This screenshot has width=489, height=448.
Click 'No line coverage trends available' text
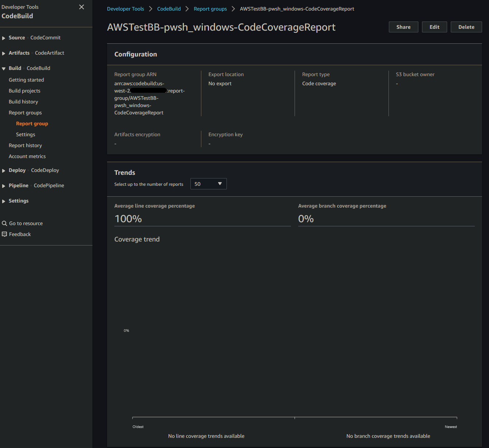tap(206, 436)
